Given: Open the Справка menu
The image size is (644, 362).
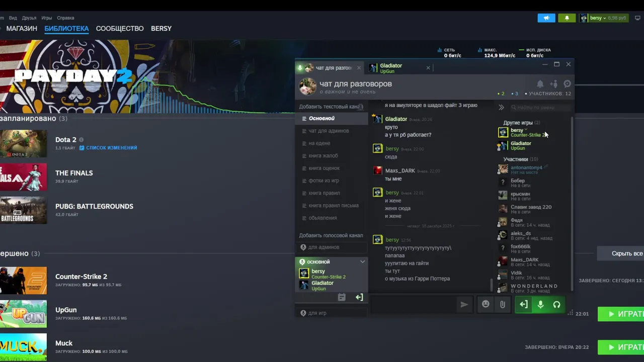Looking at the screenshot, I should (65, 18).
